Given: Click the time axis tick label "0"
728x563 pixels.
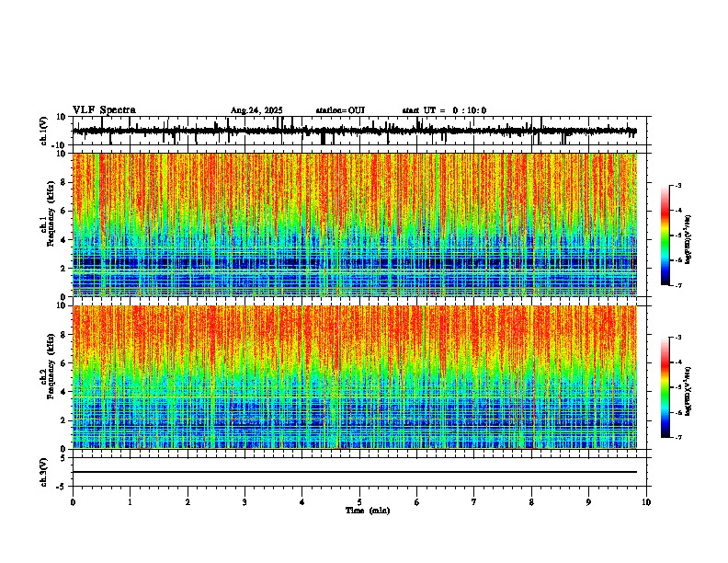Looking at the screenshot, I should 73,502.
